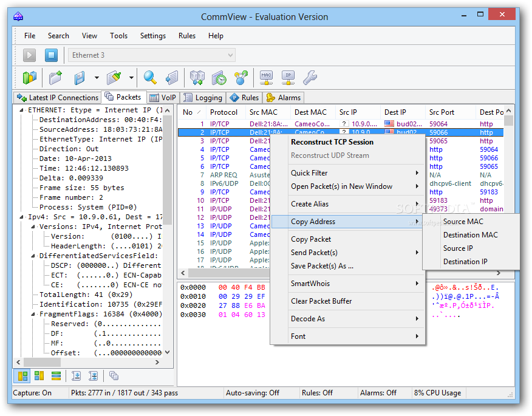Open the Ethernet 3 adapter dropdown
The width and height of the screenshot is (532, 416).
coord(152,55)
